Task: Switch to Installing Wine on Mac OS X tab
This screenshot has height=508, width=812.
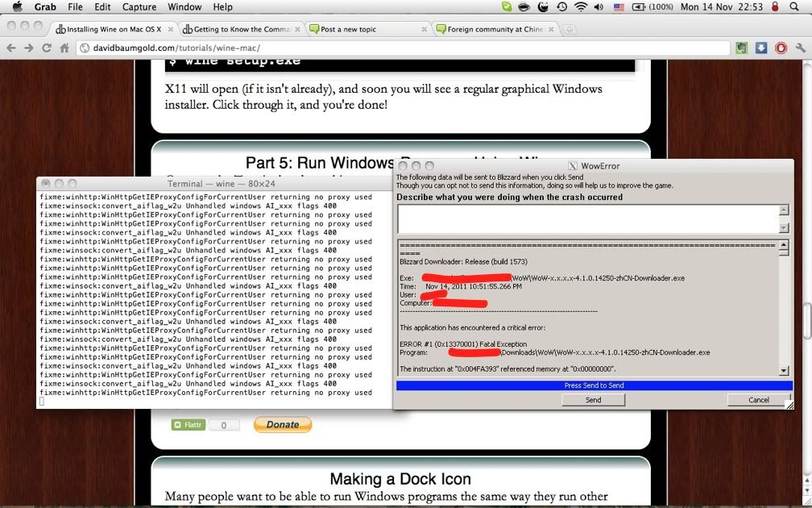Action: (x=114, y=29)
